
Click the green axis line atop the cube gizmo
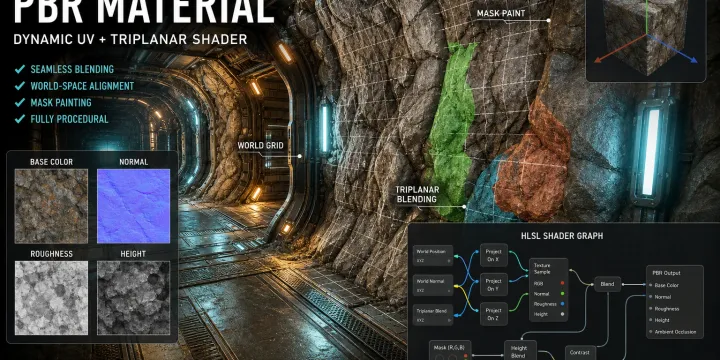(x=647, y=16)
